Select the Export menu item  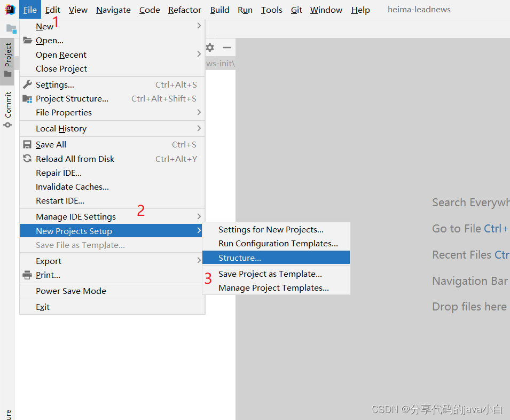112,261
